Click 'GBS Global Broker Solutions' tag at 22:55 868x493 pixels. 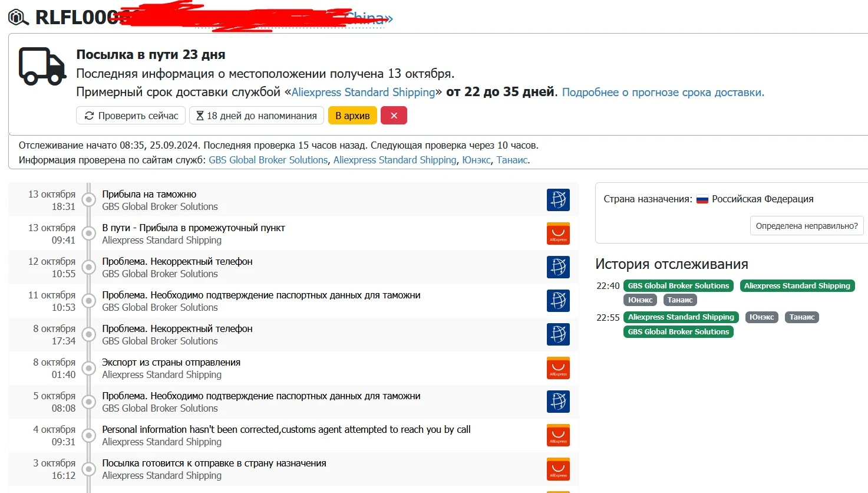(x=678, y=332)
